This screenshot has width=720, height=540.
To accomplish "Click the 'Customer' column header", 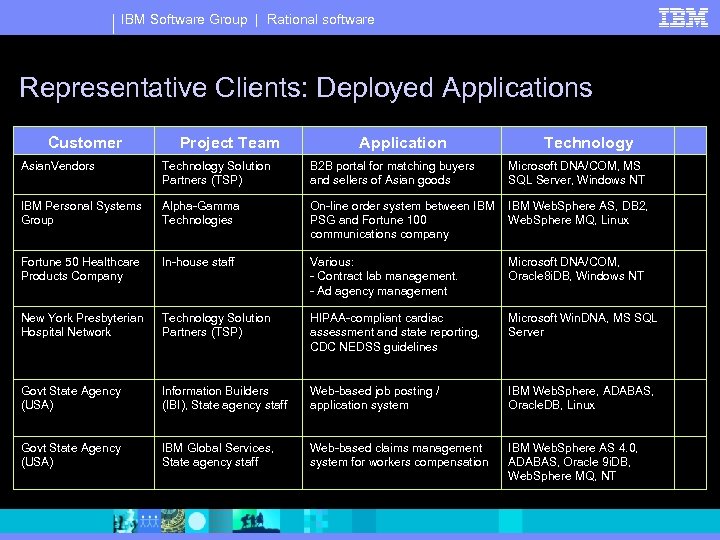I will click(x=84, y=141).
